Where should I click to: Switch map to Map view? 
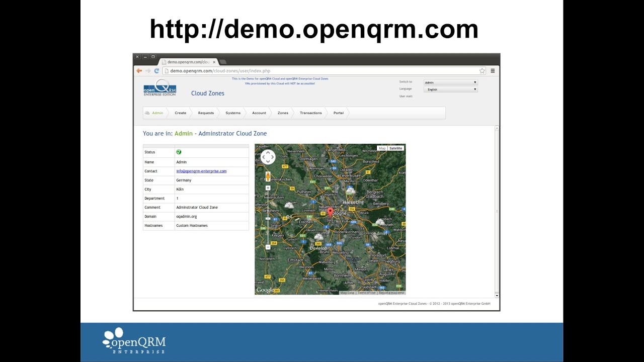click(382, 148)
